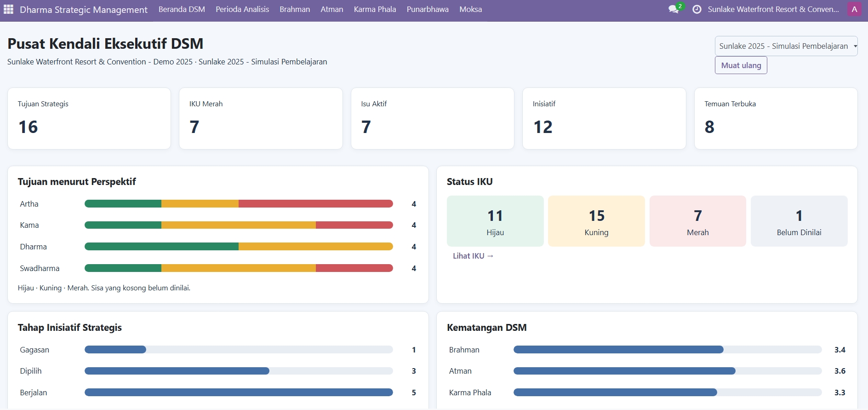Open Karma Phala menu
Screen dimensions: 868x410
tap(375, 9)
